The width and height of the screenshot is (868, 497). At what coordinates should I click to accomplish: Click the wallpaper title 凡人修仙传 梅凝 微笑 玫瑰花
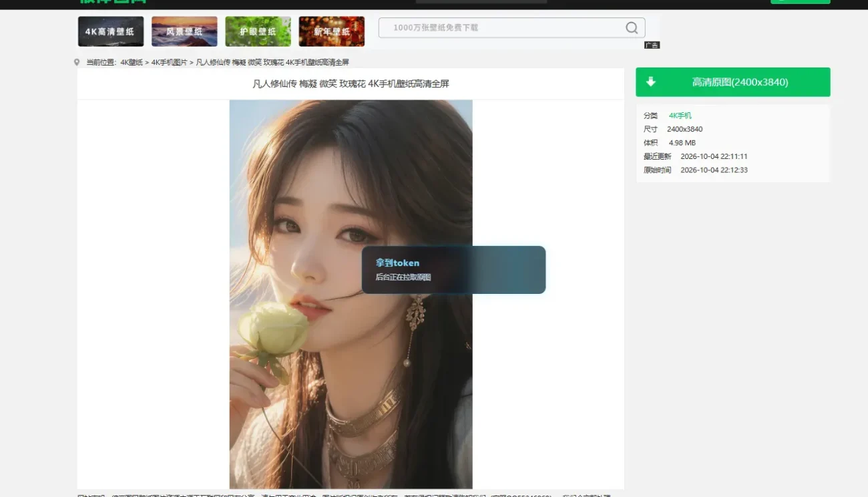351,84
